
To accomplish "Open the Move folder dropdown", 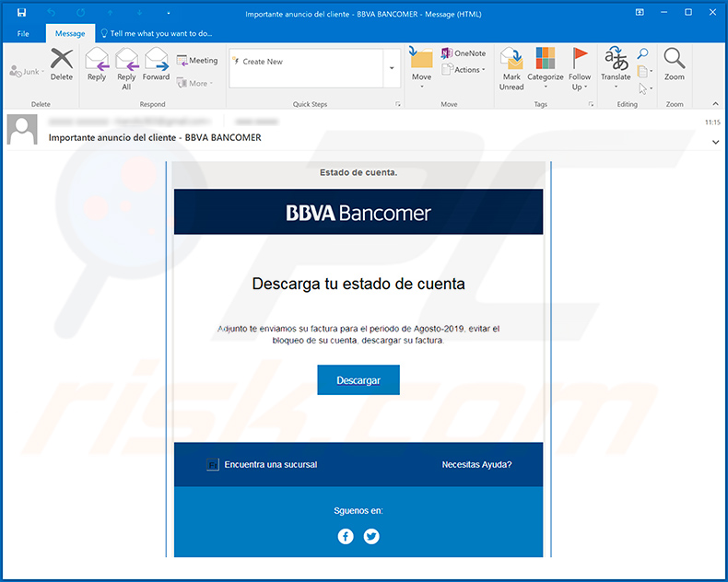I will (x=421, y=69).
